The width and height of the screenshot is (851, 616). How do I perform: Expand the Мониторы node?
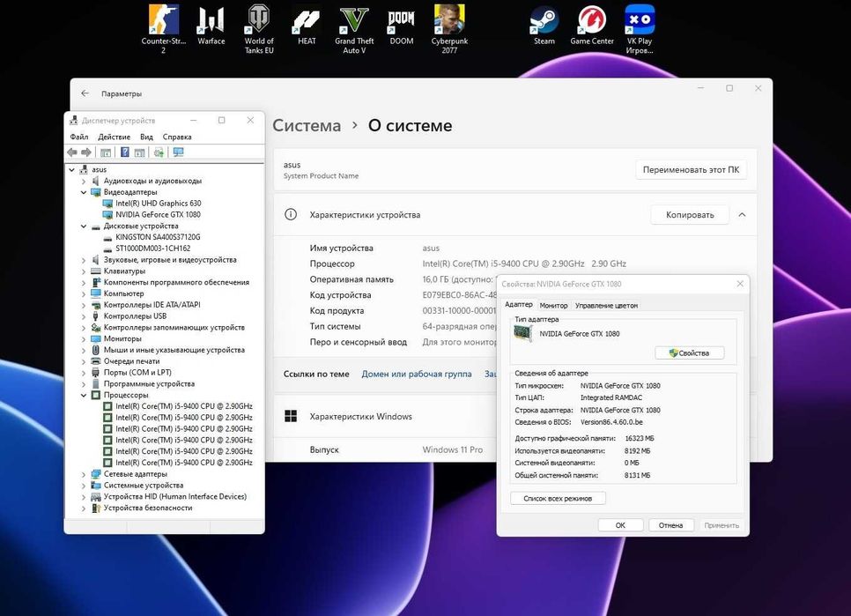[x=84, y=339]
